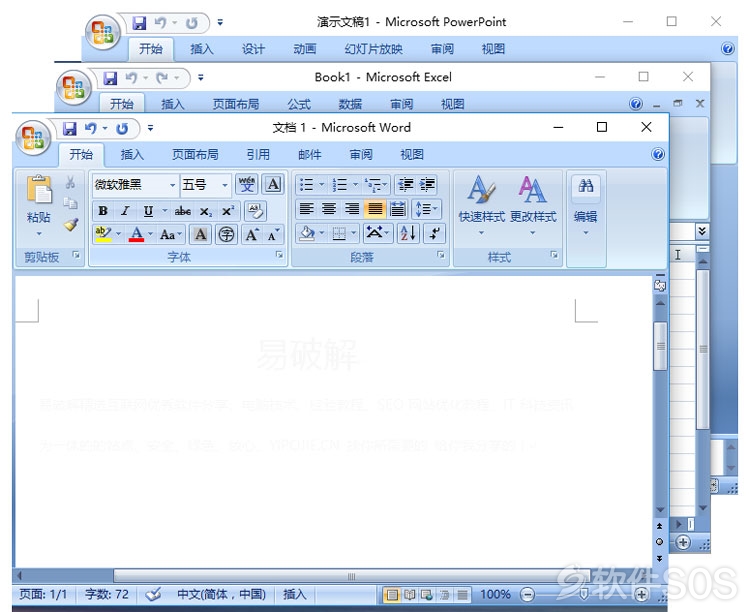750x612 pixels.
Task: Open the font name dropdown (微软雅黑)
Action: [172, 185]
